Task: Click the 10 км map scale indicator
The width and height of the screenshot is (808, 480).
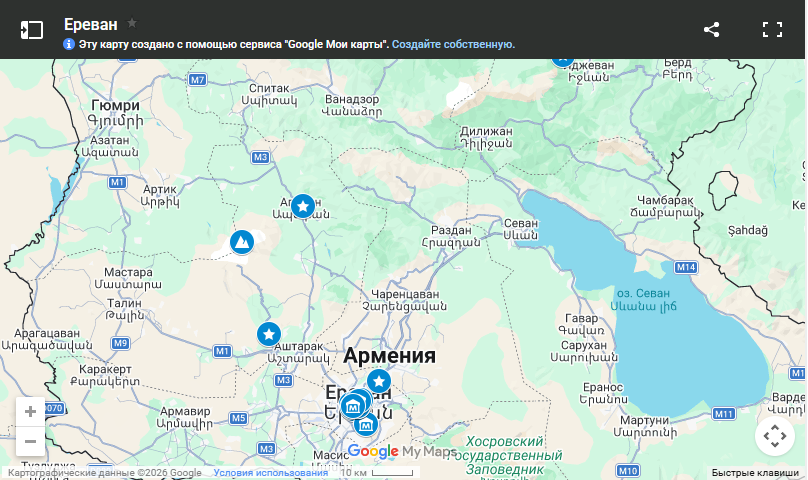Action: pos(377,472)
